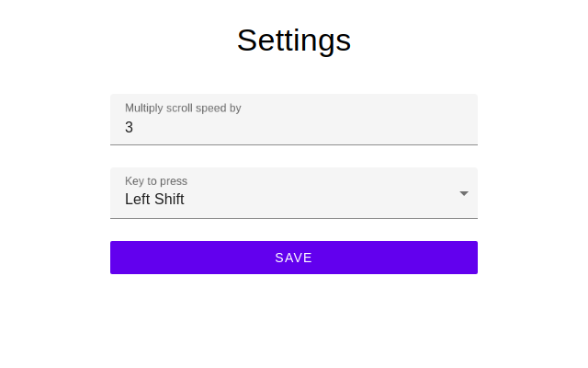This screenshot has width=588, height=368.
Task: Open the Key to press dropdown
Action: (x=294, y=193)
